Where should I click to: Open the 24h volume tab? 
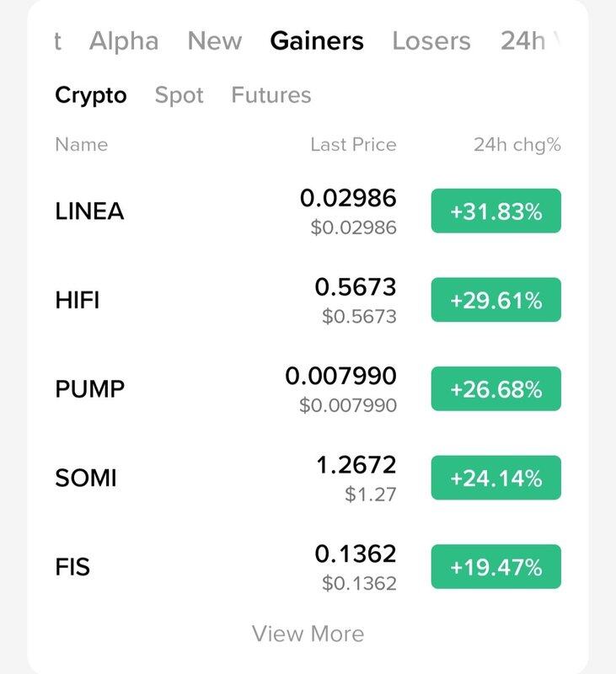pos(530,41)
